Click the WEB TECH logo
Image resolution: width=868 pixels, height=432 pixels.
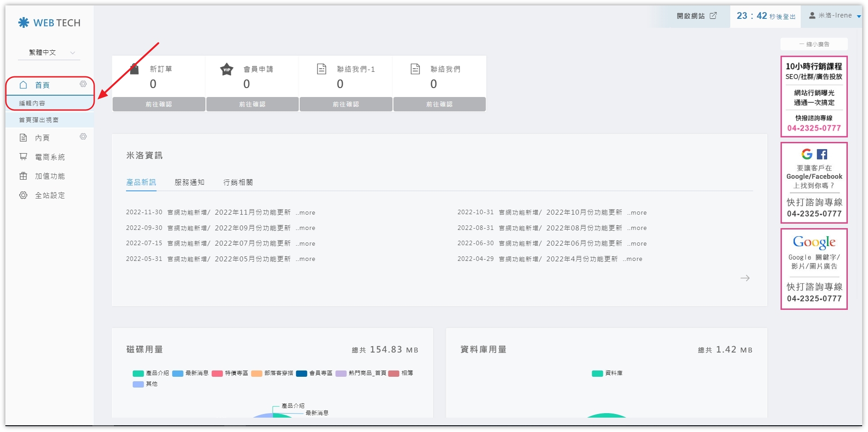pos(49,22)
